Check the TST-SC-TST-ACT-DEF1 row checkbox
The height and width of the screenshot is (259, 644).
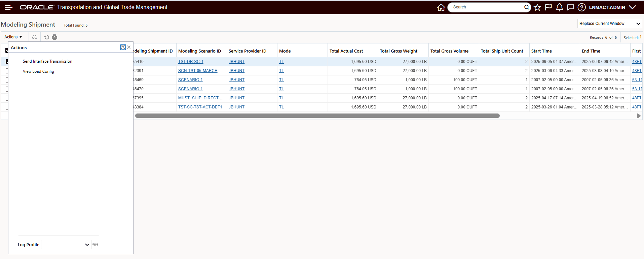(7, 107)
